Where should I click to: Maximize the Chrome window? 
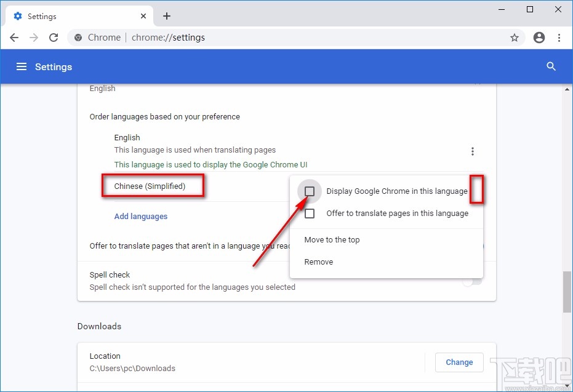(x=530, y=9)
